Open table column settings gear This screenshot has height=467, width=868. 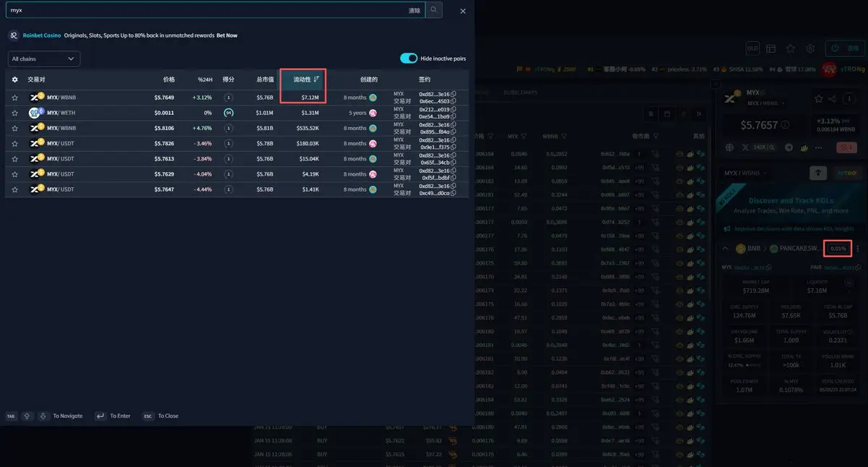14,80
